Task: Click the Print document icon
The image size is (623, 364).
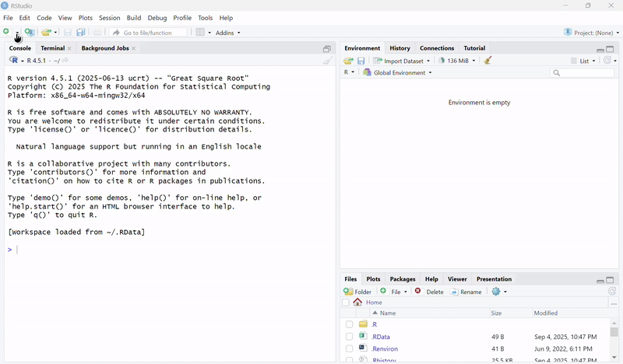Action: pyautogui.click(x=97, y=33)
